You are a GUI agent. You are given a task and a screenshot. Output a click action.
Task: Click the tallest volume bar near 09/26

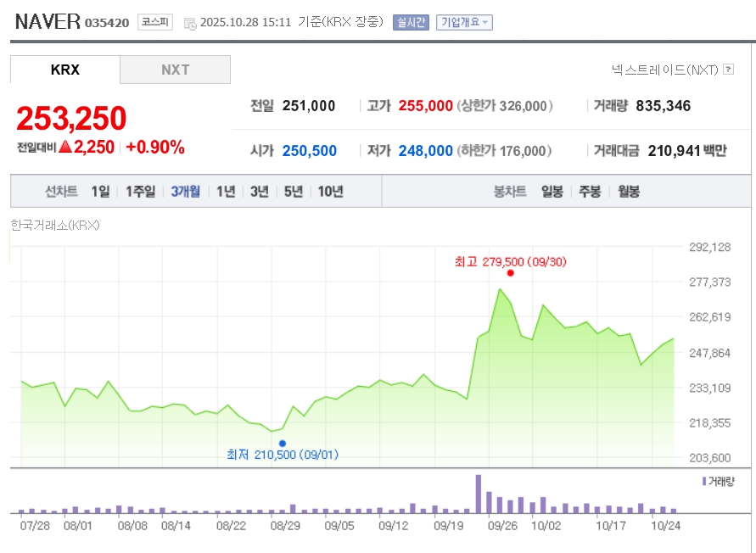click(x=479, y=494)
